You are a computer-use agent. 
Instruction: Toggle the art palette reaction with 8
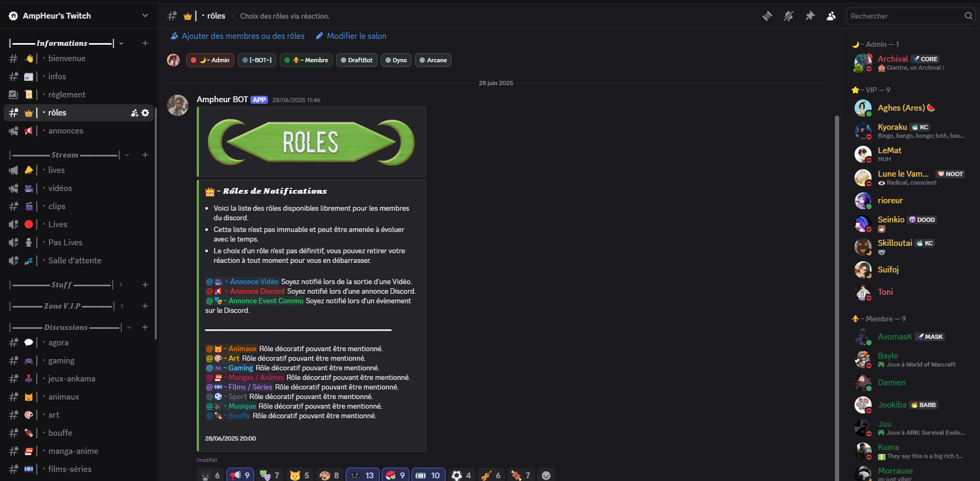tap(330, 475)
